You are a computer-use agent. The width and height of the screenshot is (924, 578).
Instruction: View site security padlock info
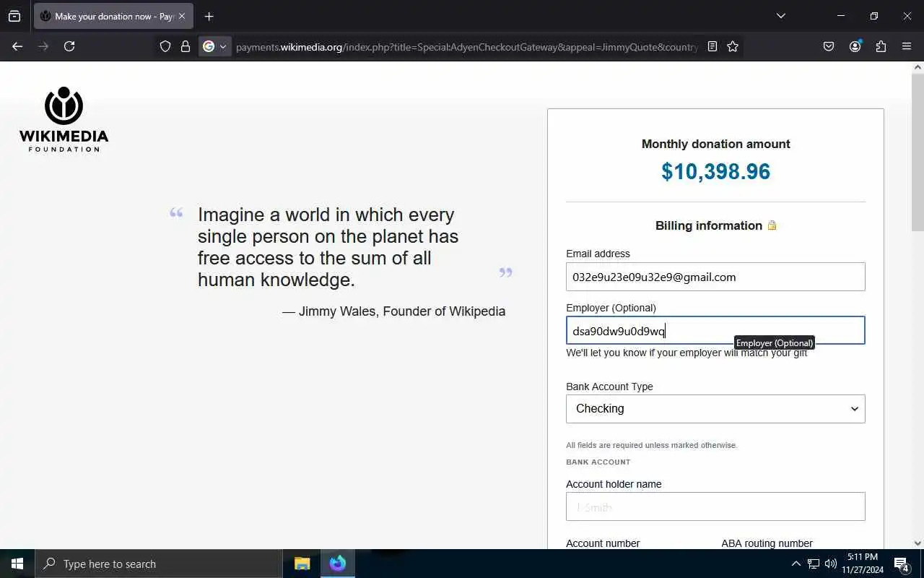(186, 46)
